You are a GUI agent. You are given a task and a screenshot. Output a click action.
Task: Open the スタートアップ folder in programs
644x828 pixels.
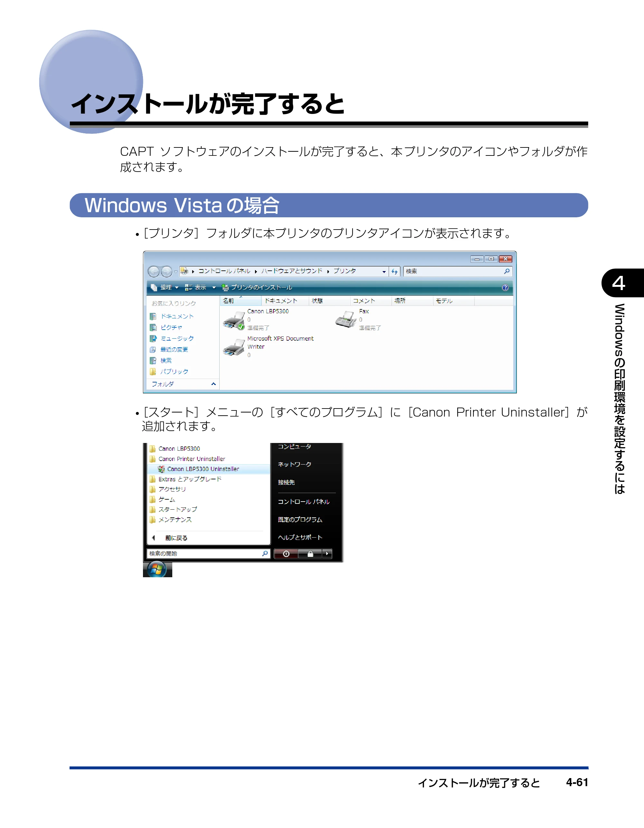tap(173, 510)
